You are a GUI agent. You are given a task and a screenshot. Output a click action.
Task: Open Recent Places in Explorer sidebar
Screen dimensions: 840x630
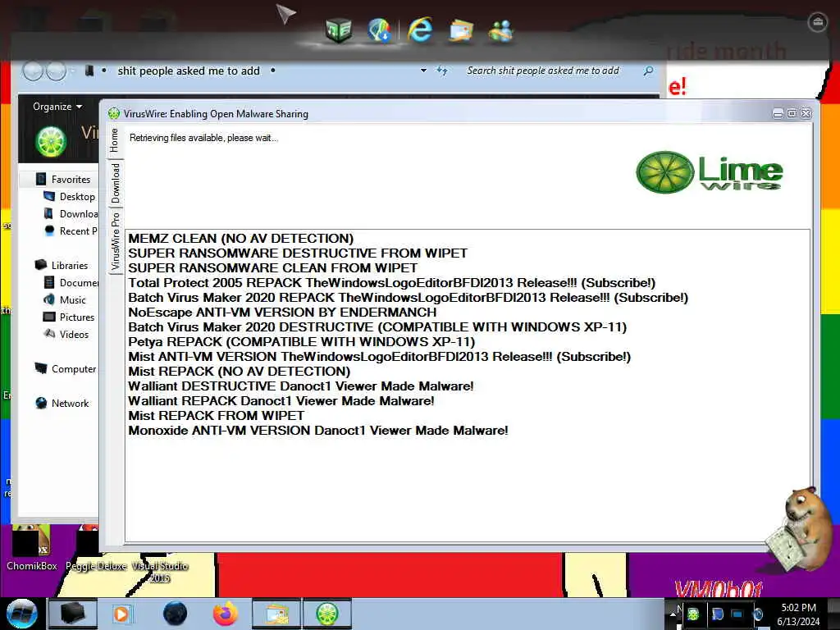click(x=71, y=231)
